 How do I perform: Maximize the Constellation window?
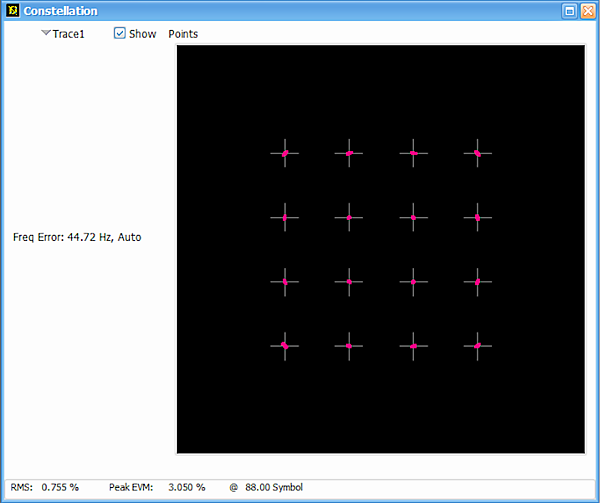tap(568, 11)
